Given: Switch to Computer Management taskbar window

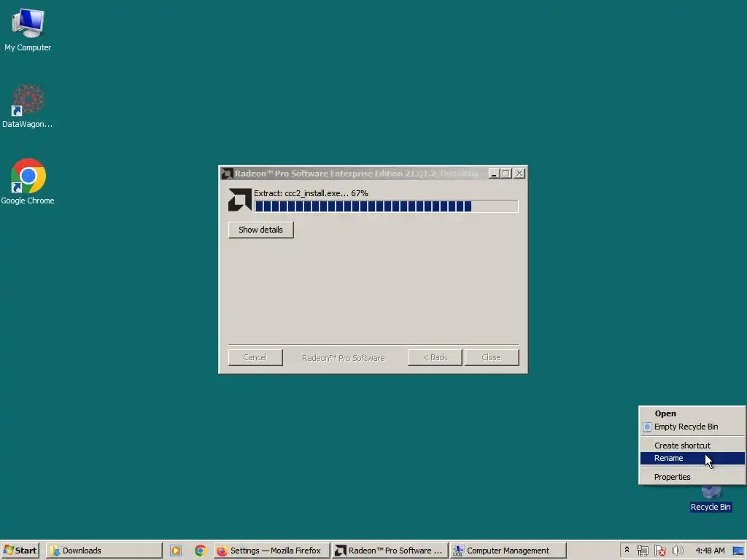Looking at the screenshot, I should (508, 551).
